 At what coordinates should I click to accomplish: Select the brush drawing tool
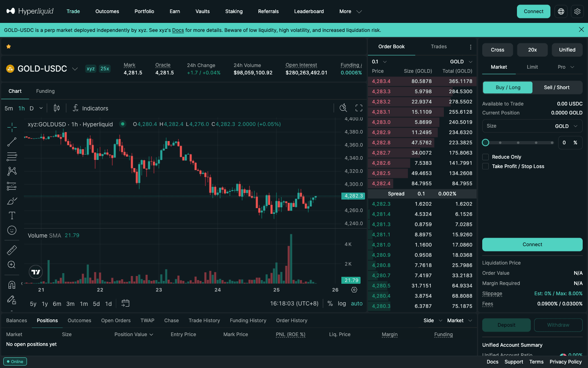pyautogui.click(x=12, y=201)
